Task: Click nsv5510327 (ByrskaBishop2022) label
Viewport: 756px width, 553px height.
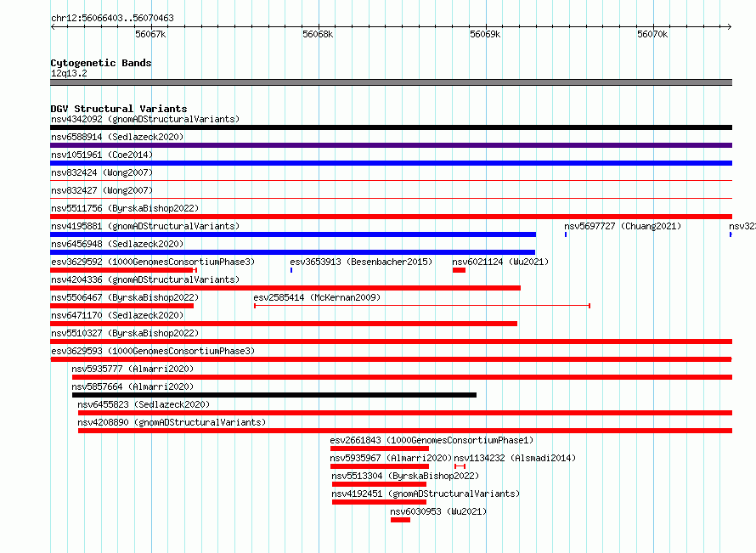Action: 125,333
